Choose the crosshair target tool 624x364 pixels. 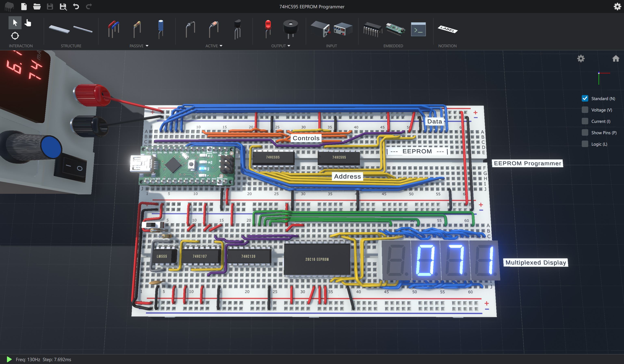pyautogui.click(x=15, y=36)
